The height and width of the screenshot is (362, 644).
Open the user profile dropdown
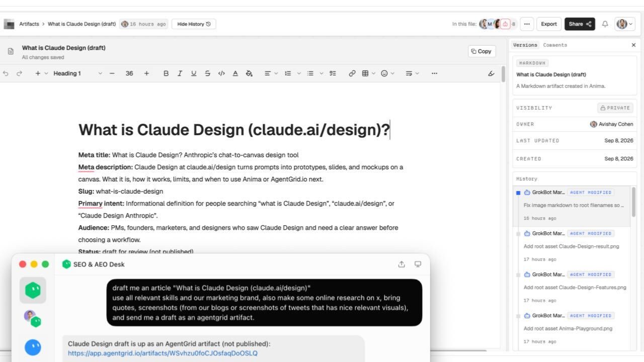(625, 24)
